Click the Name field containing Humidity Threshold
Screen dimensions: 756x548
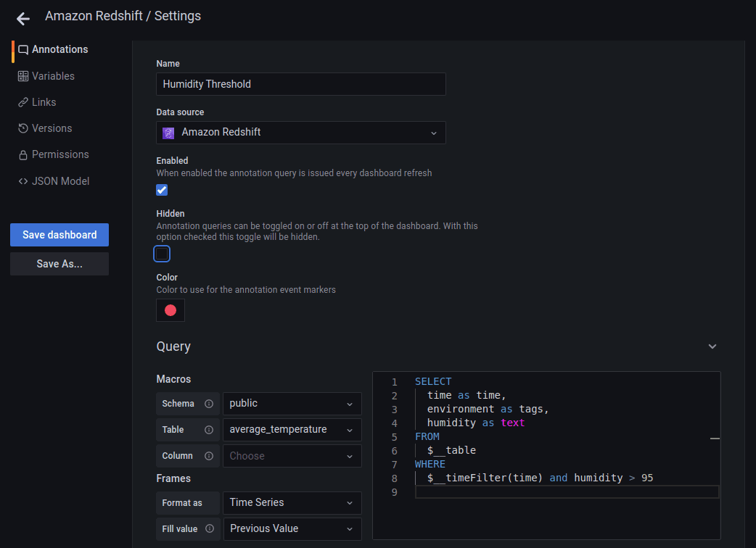(x=300, y=84)
